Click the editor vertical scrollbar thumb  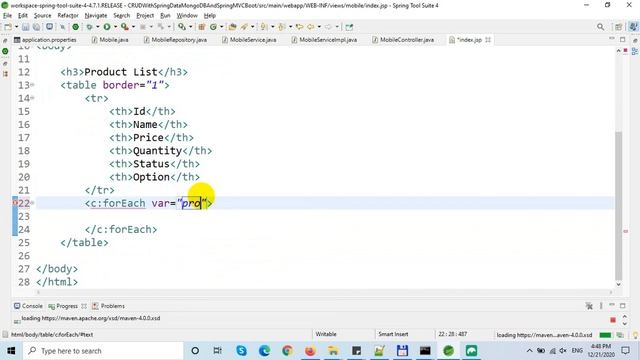pos(618,205)
